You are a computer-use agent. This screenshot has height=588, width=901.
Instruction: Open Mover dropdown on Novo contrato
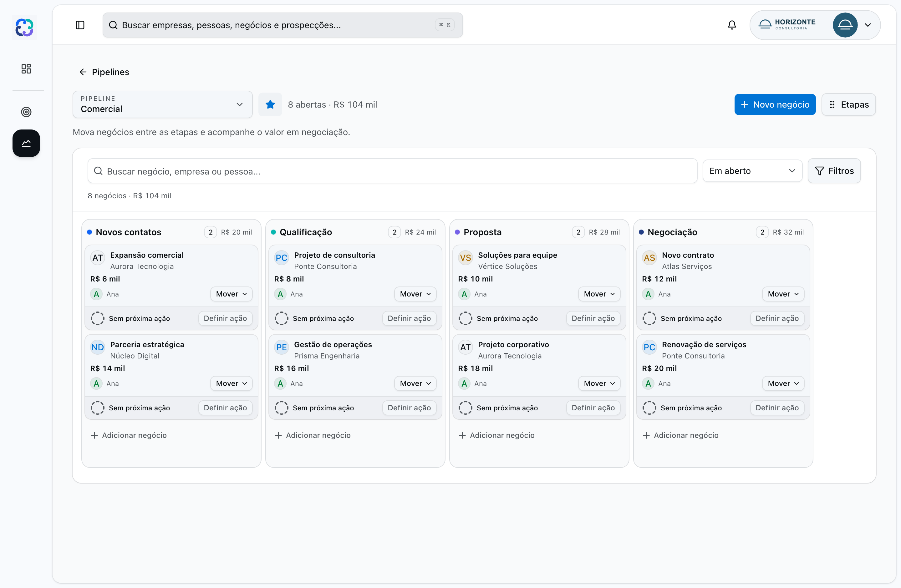click(x=783, y=294)
